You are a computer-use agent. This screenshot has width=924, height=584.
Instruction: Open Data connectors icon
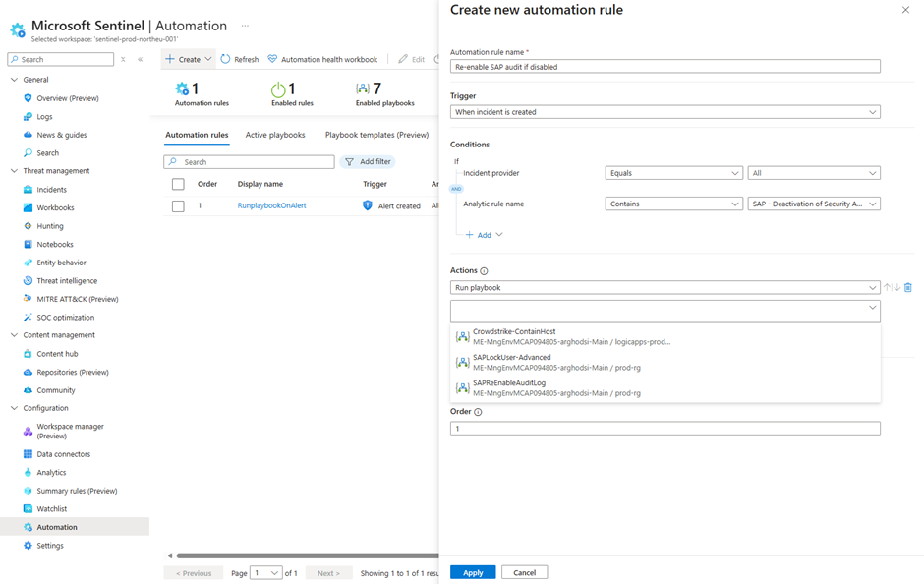click(x=28, y=454)
